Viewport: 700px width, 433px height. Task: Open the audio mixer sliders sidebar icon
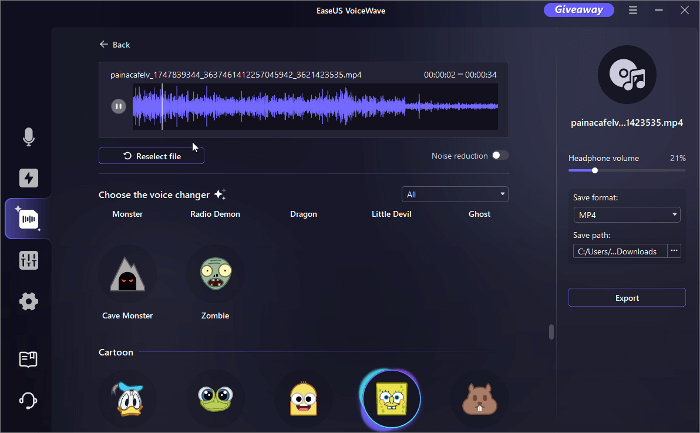(x=29, y=260)
